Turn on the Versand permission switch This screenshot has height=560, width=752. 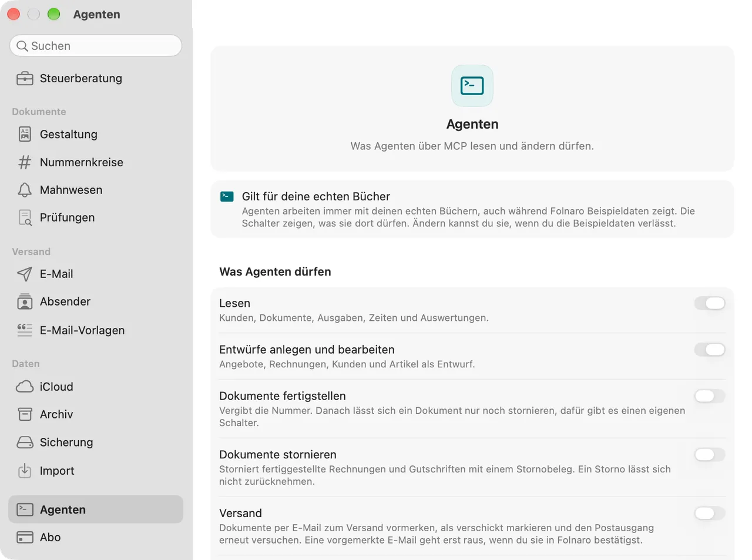710,514
